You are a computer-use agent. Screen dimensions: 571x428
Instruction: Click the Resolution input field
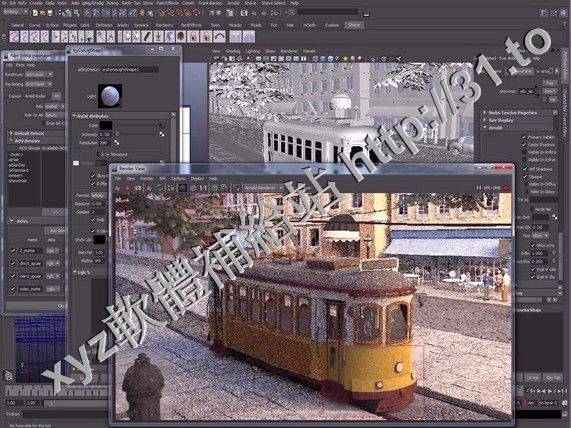(x=105, y=143)
